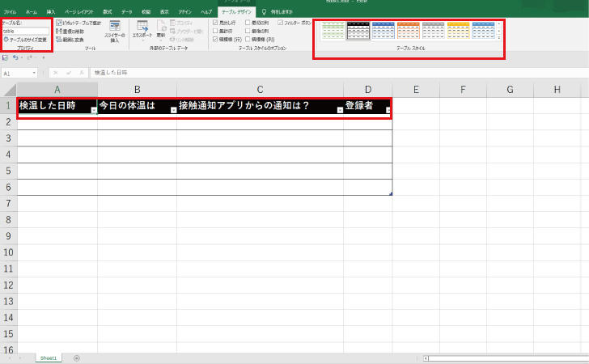This screenshot has height=364, width=589.
Task: Click 重複の削除 (Remove Duplicates)
Action: click(70, 32)
